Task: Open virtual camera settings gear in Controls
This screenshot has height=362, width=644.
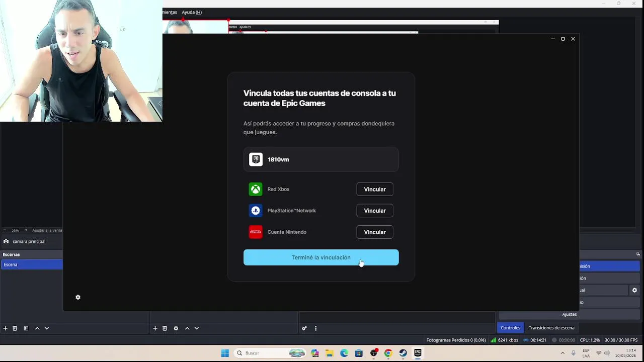Action: coord(634,290)
